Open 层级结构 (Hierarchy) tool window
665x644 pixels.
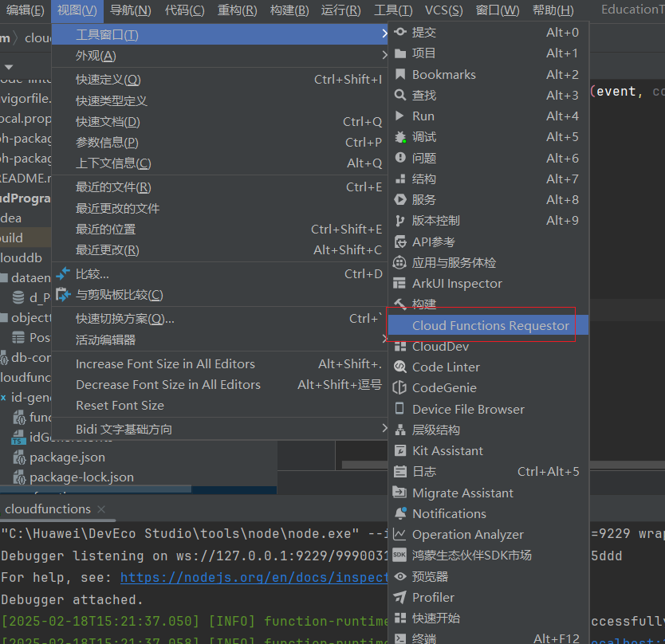pos(488,430)
